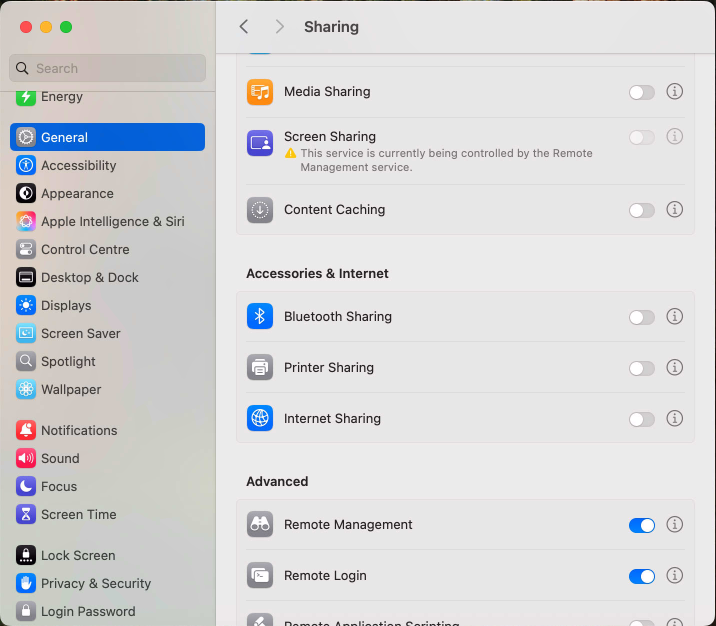The height and width of the screenshot is (626, 716).
Task: Open Apple Intelligence & Siri settings
Action: tap(107, 221)
